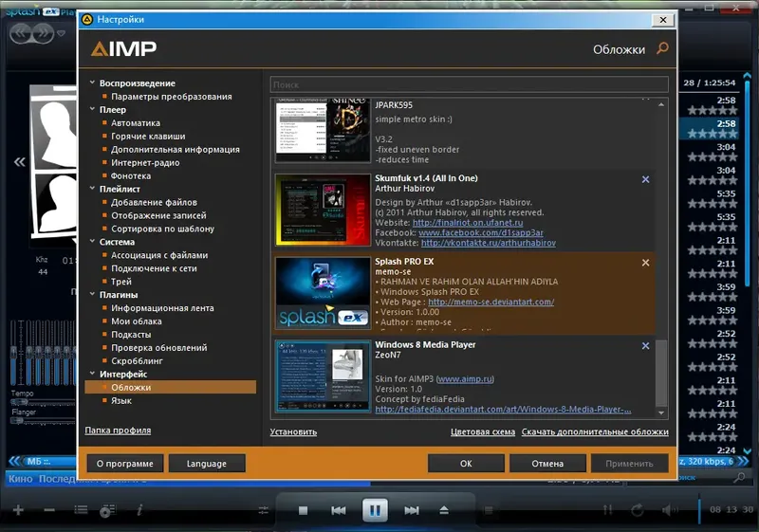
Task: Click the round forward arrow at player top-left
Action: pyautogui.click(x=43, y=33)
